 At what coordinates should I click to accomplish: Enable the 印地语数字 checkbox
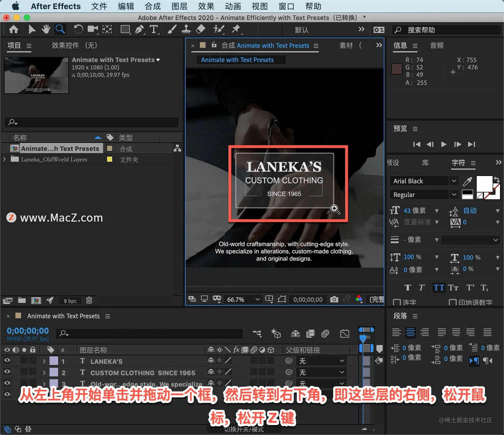point(453,303)
